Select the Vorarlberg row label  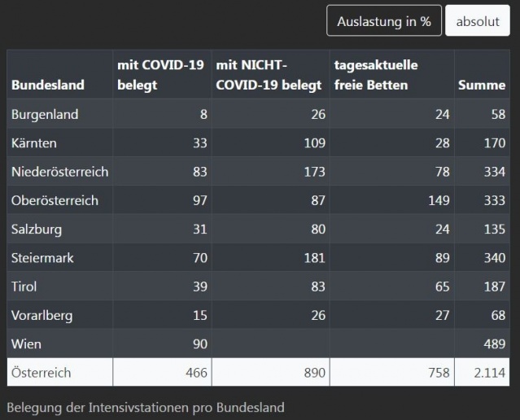pyautogui.click(x=42, y=316)
